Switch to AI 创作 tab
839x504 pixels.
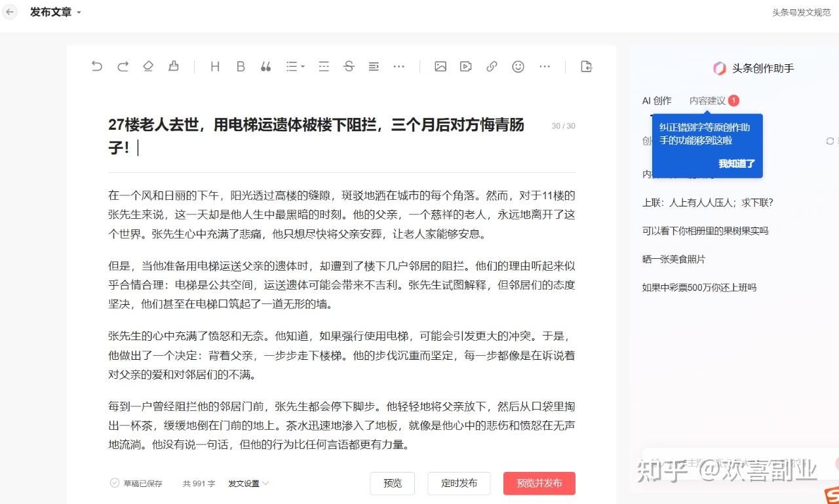coord(657,101)
